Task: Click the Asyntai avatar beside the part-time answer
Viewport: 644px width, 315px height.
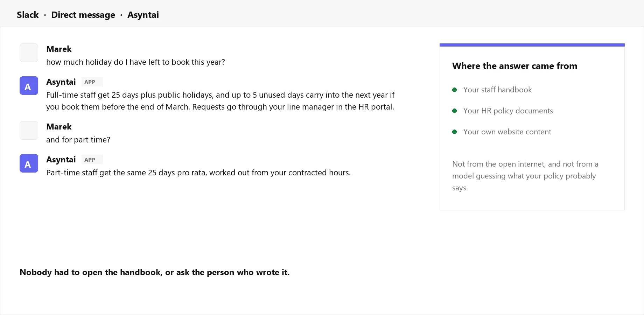Action: click(29, 163)
